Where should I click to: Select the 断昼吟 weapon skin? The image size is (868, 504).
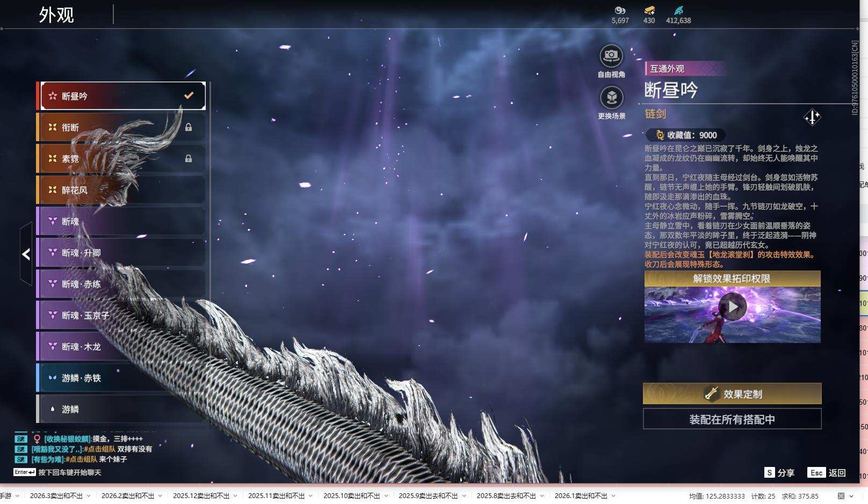122,96
